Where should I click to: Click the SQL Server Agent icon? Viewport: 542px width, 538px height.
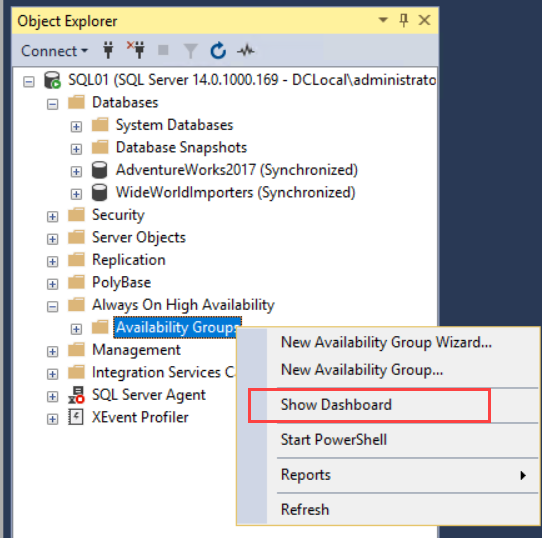click(76, 395)
